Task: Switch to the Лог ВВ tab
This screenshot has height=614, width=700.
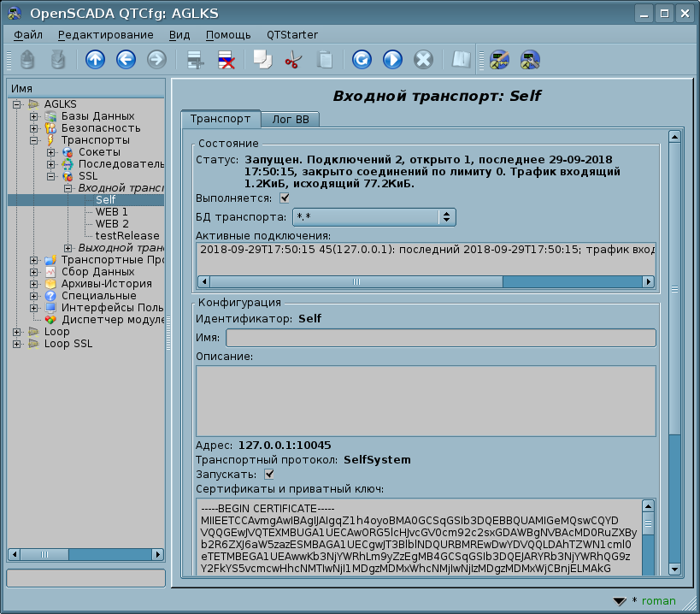Action: tap(291, 119)
